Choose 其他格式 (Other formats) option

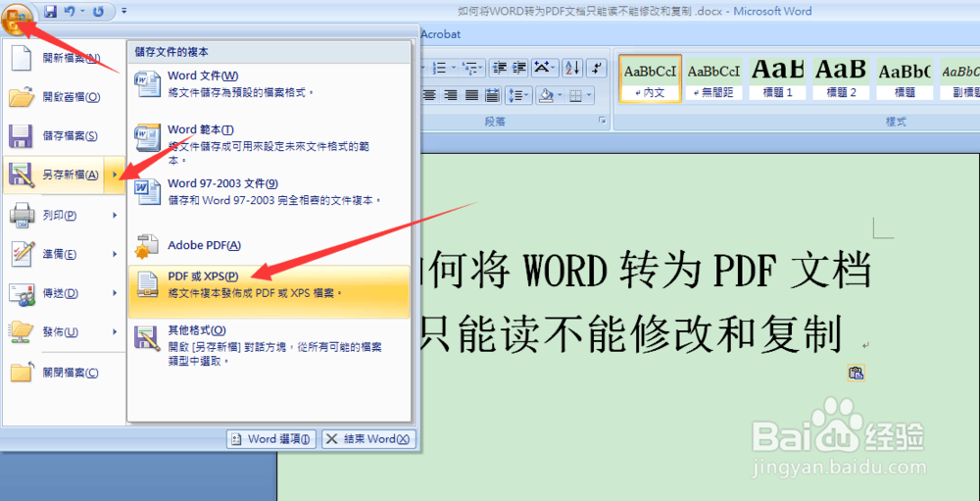pos(269,345)
